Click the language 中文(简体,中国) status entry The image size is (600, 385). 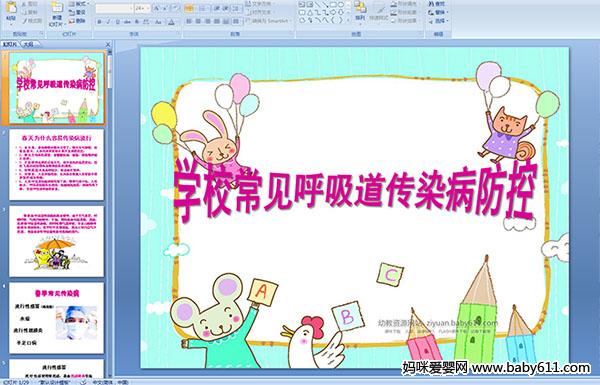110,382
